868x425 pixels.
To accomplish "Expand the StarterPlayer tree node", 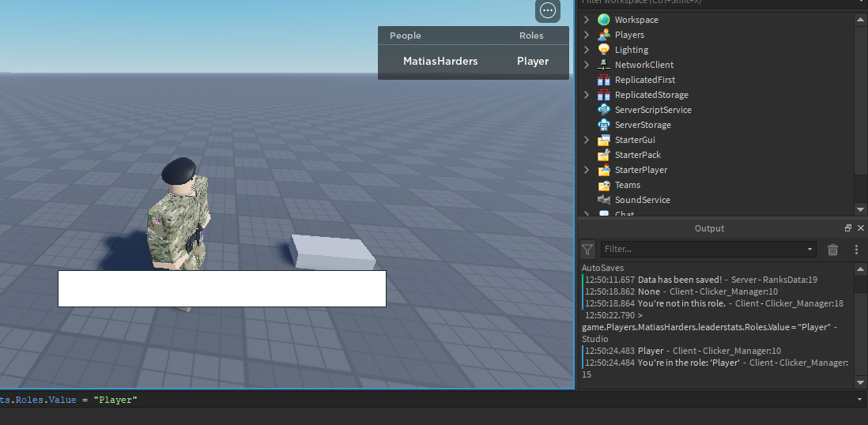I will click(x=587, y=170).
